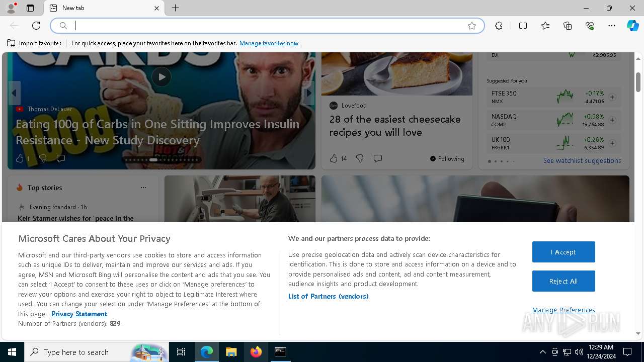The height and width of the screenshot is (362, 644).
Task: Open File Explorer from taskbar
Action: click(x=231, y=352)
